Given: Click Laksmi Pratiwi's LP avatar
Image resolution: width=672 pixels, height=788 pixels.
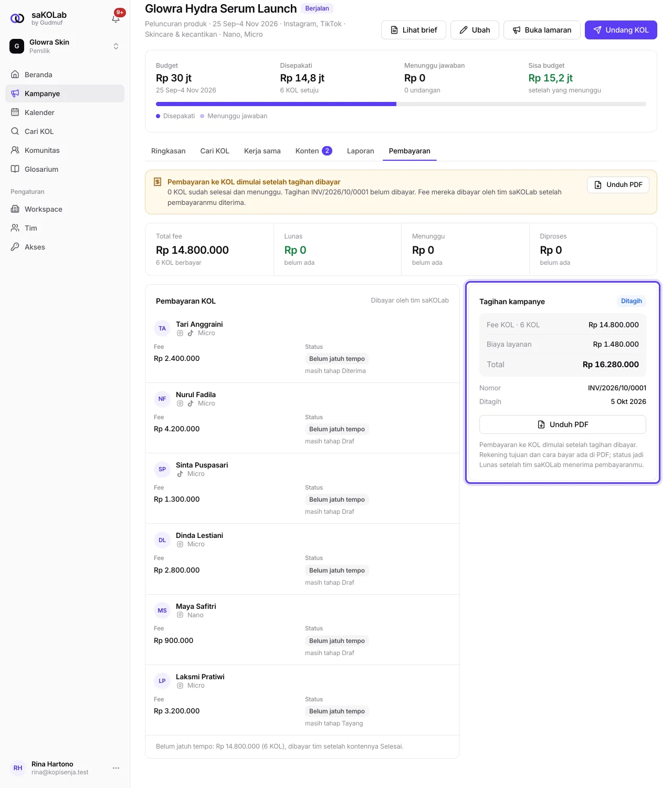Looking at the screenshot, I should click(x=162, y=681).
